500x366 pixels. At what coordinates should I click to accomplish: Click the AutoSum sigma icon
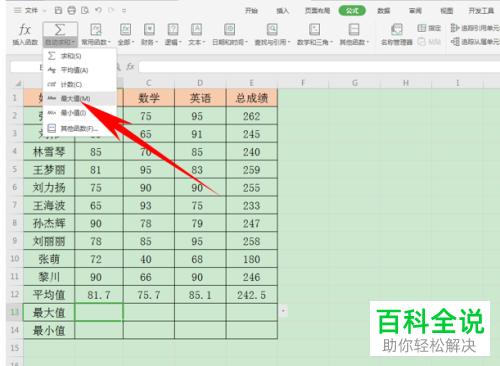60,30
